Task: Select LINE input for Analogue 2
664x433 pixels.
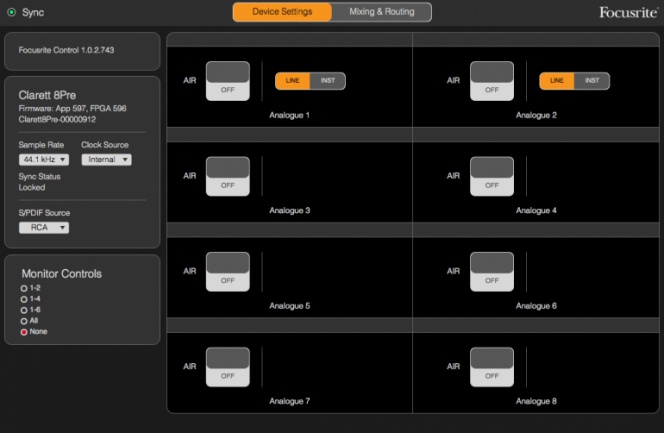Action: (x=556, y=80)
